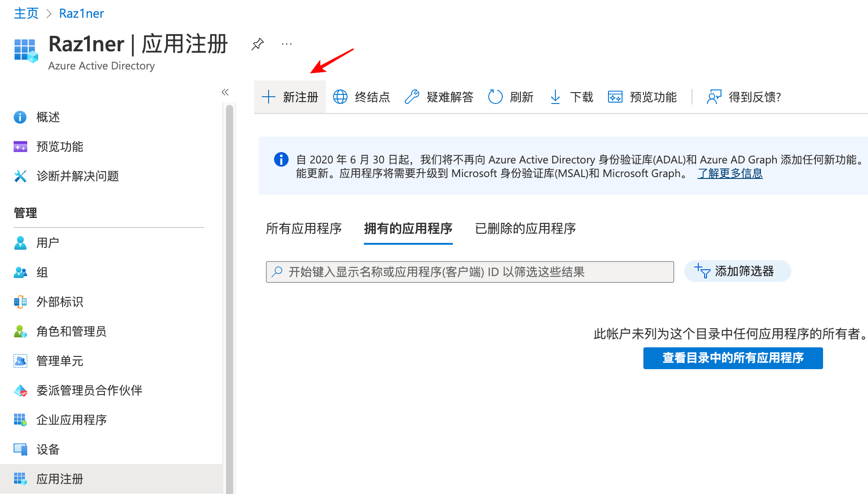Click 企业应用程序 grid icon

[20, 420]
